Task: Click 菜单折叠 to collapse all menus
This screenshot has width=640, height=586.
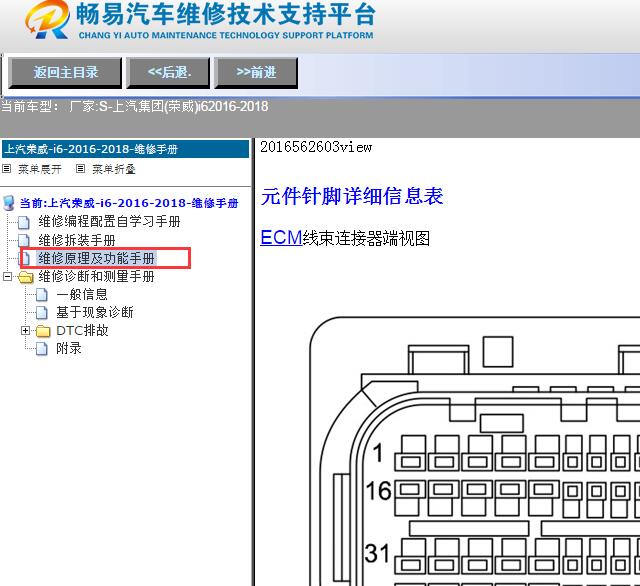Action: [x=113, y=169]
